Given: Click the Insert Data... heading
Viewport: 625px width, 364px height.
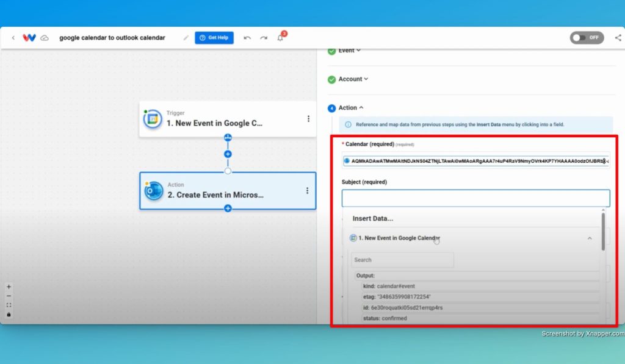Looking at the screenshot, I should click(373, 219).
